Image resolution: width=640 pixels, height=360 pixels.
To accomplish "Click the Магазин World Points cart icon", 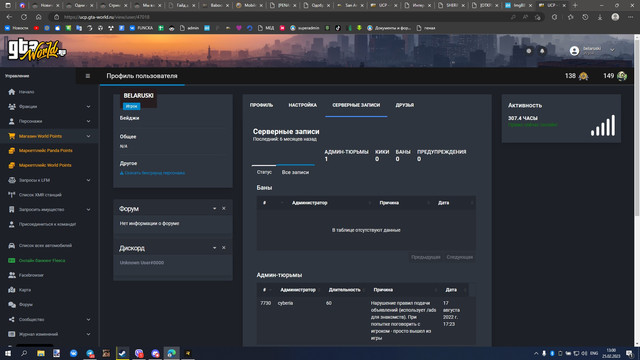I will (12, 136).
